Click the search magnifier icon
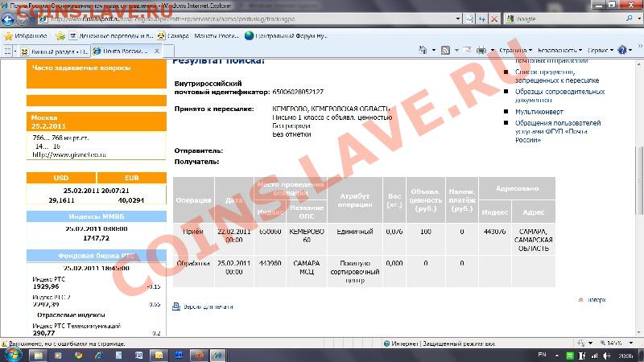This screenshot has height=362, width=644. [x=629, y=19]
